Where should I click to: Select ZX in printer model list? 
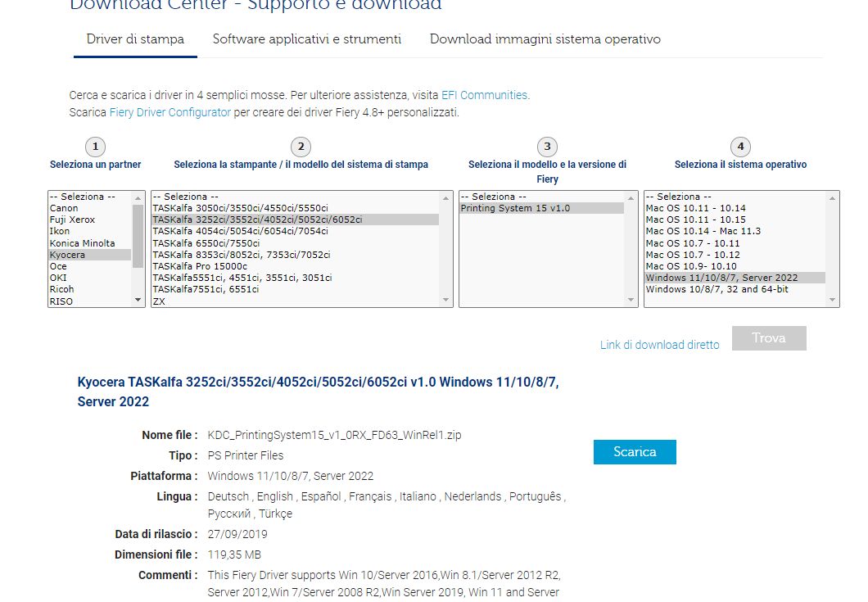click(295, 301)
